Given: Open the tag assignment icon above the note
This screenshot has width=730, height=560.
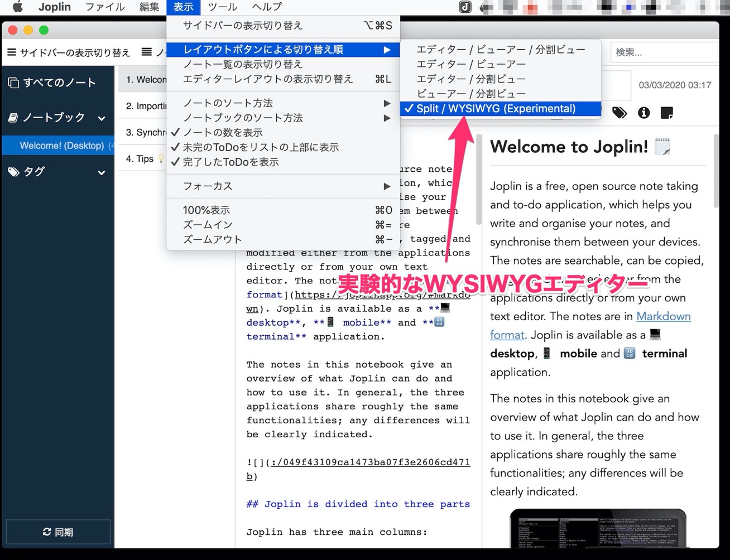Looking at the screenshot, I should [619, 113].
